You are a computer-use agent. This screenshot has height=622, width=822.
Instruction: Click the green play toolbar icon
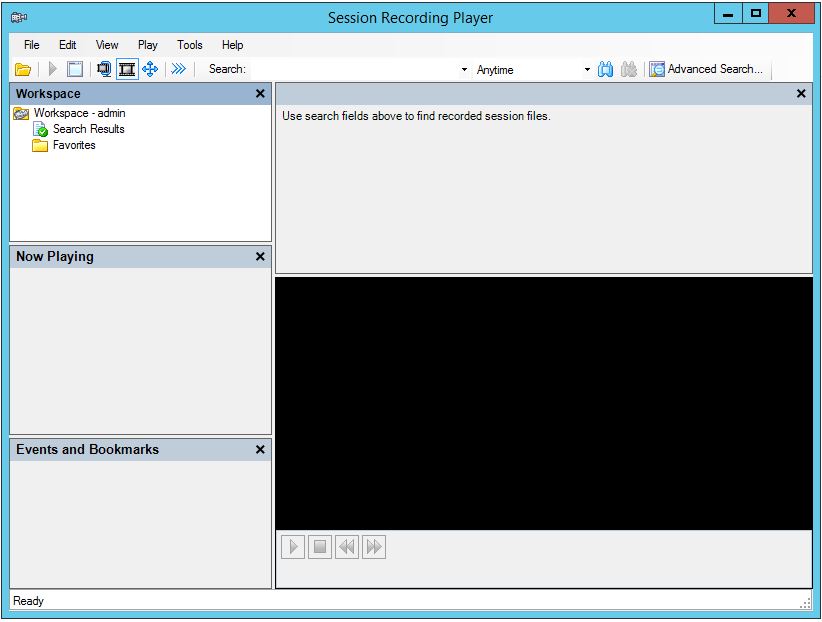coord(50,69)
